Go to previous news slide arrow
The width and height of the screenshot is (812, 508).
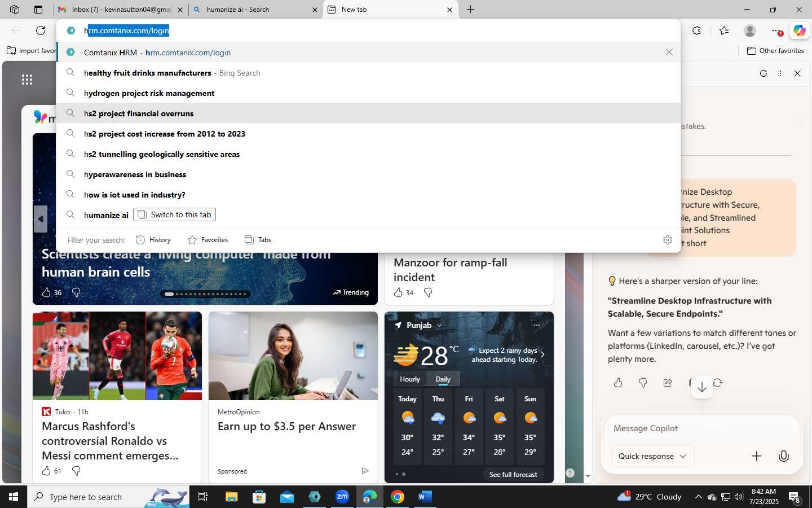[x=40, y=219]
